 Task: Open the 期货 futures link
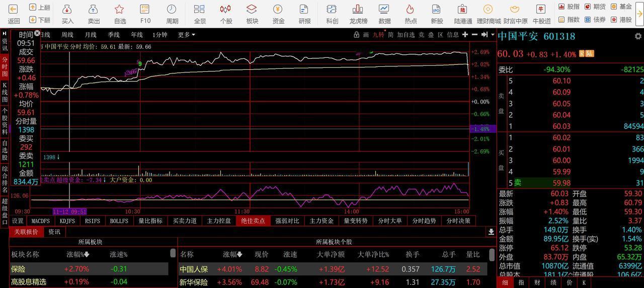click(595, 7)
